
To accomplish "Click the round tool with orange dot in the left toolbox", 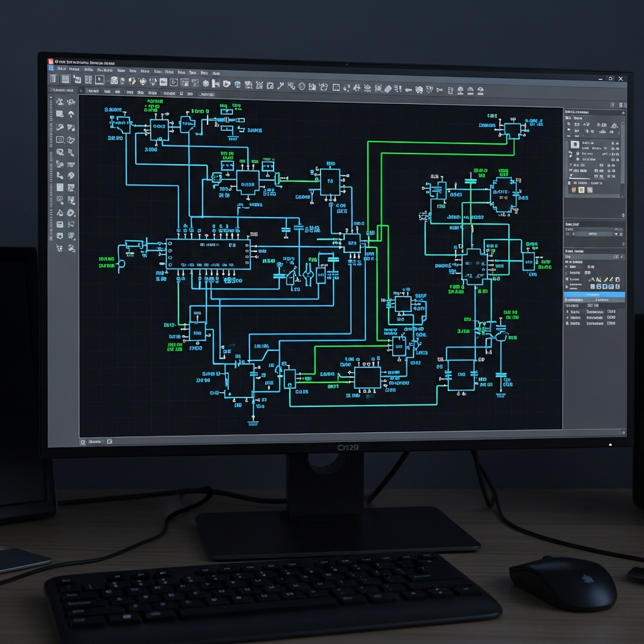I will pyautogui.click(x=71, y=213).
